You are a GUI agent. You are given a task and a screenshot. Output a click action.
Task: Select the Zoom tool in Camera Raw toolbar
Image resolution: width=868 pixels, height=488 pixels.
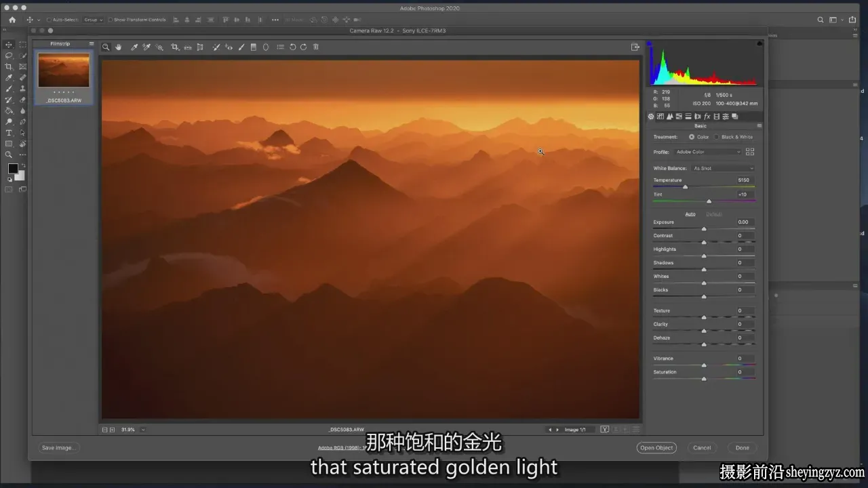[106, 47]
